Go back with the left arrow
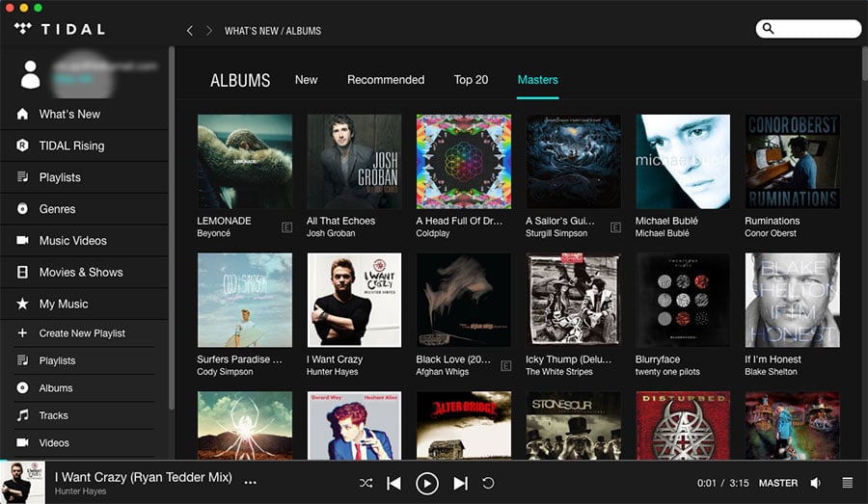868x504 pixels. point(190,31)
